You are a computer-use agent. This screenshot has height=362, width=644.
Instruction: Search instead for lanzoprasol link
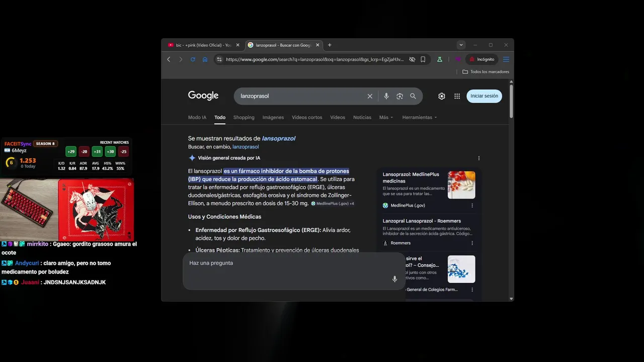pos(246,147)
